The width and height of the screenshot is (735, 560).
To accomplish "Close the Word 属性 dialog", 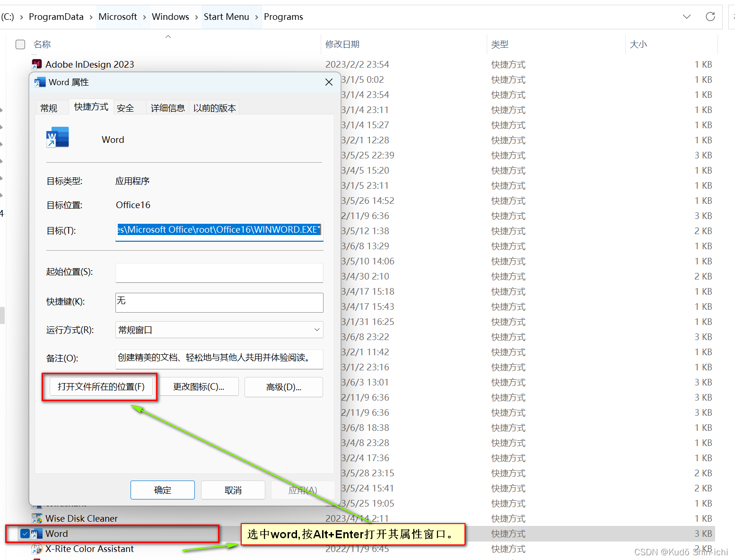I will (x=329, y=82).
